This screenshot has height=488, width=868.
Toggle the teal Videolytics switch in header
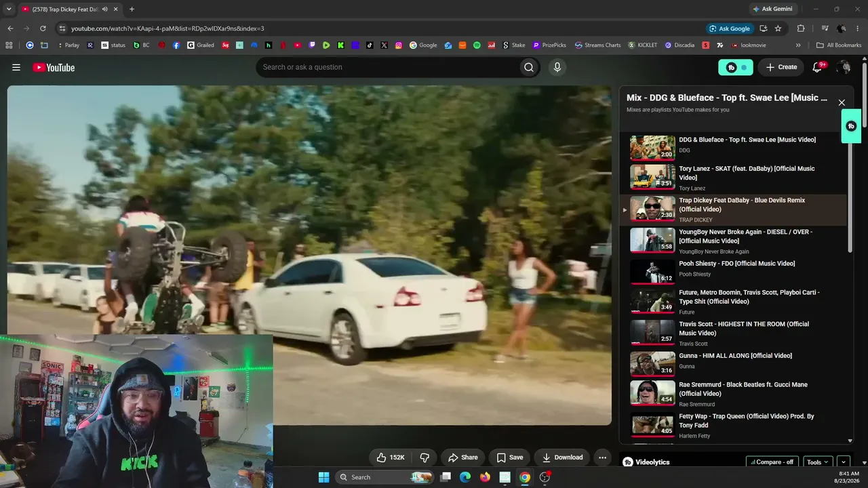736,67
